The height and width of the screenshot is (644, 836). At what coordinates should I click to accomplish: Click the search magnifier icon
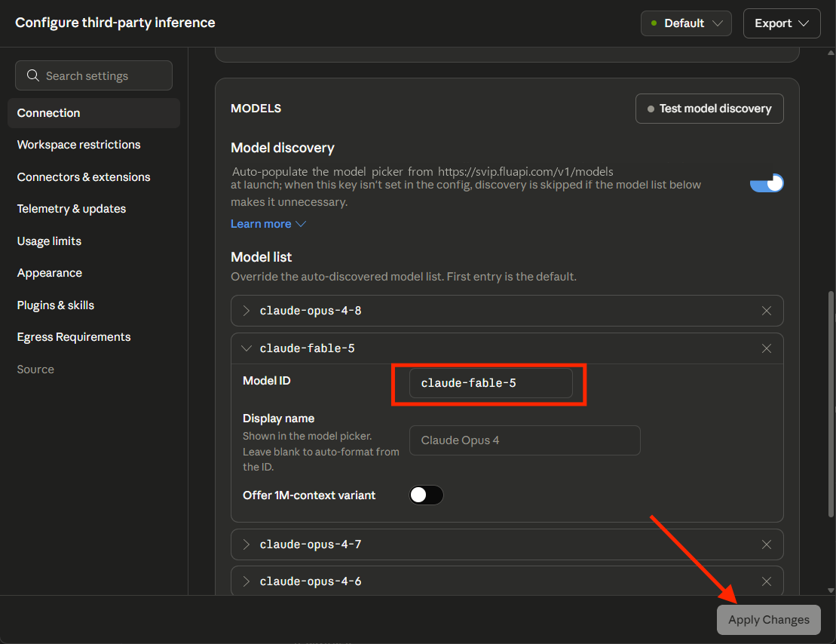click(x=33, y=75)
